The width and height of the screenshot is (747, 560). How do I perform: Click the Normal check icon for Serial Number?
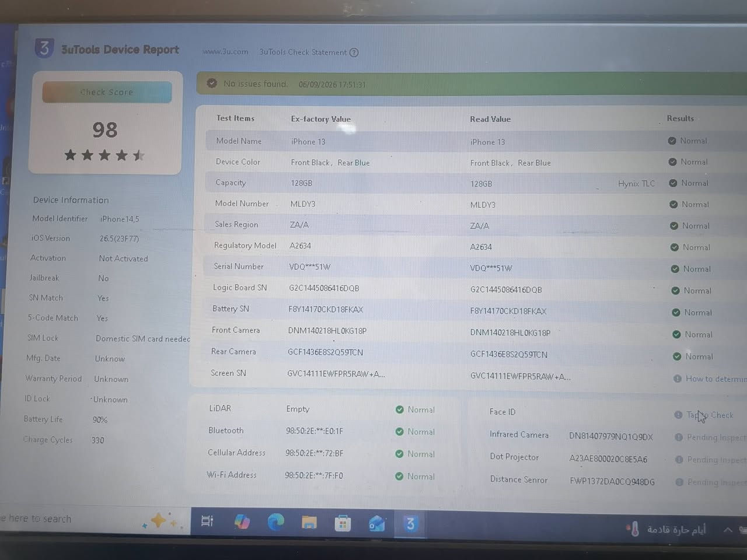pyautogui.click(x=675, y=269)
